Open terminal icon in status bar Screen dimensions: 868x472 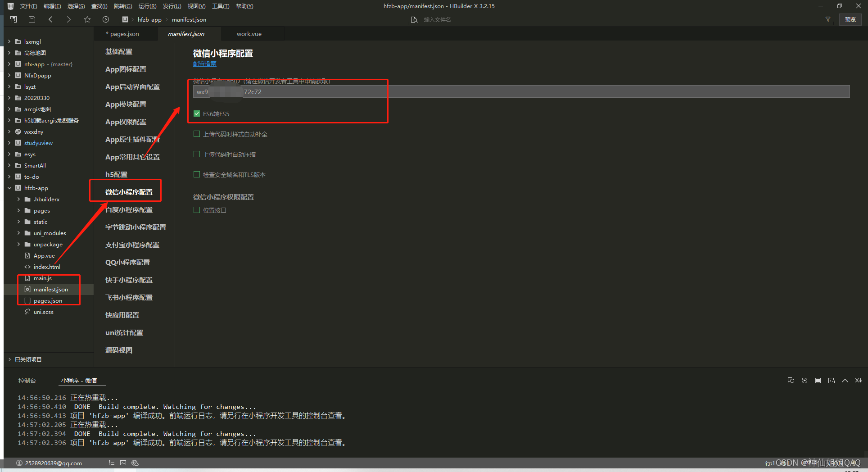[123, 463]
